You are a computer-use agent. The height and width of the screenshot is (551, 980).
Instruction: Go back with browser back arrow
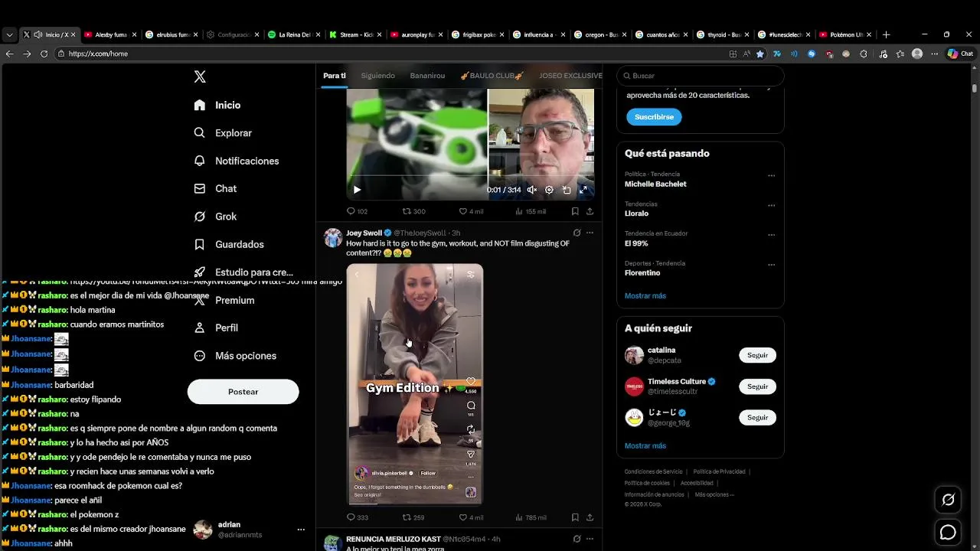[9, 54]
